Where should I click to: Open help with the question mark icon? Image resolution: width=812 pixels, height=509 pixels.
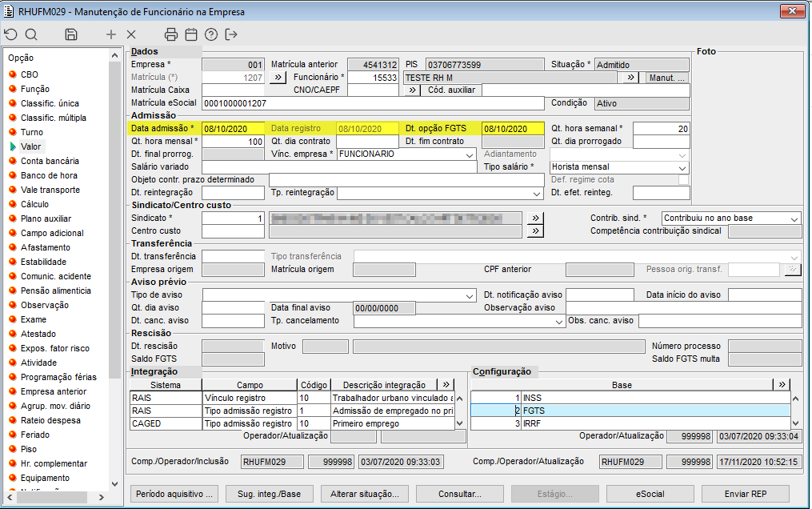(211, 34)
